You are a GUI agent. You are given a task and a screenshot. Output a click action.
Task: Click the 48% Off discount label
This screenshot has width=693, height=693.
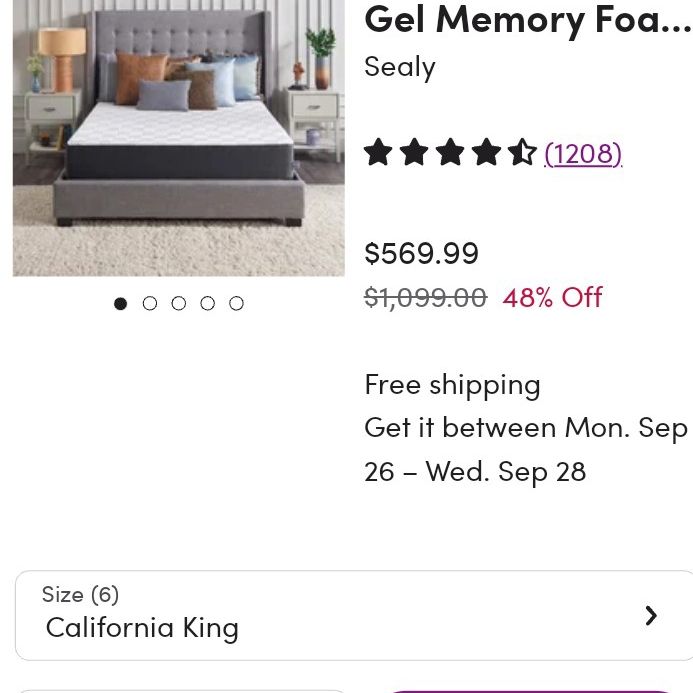tap(552, 297)
